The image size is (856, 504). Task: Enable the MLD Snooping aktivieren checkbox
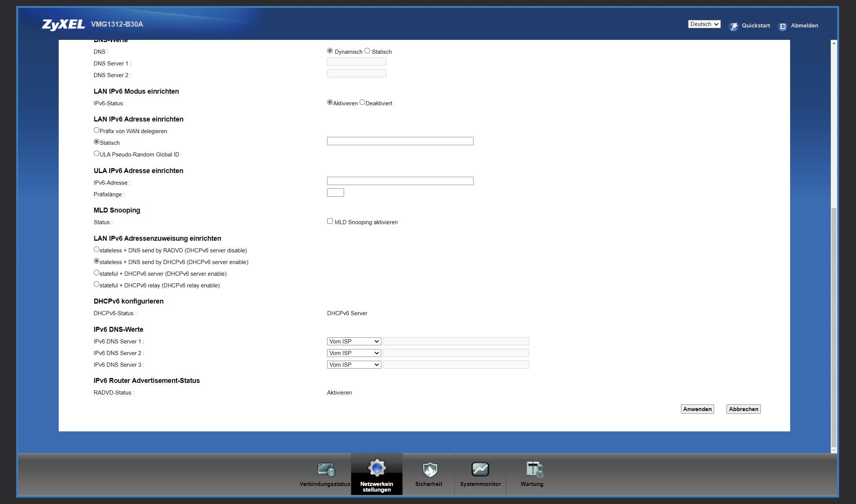[x=330, y=221]
